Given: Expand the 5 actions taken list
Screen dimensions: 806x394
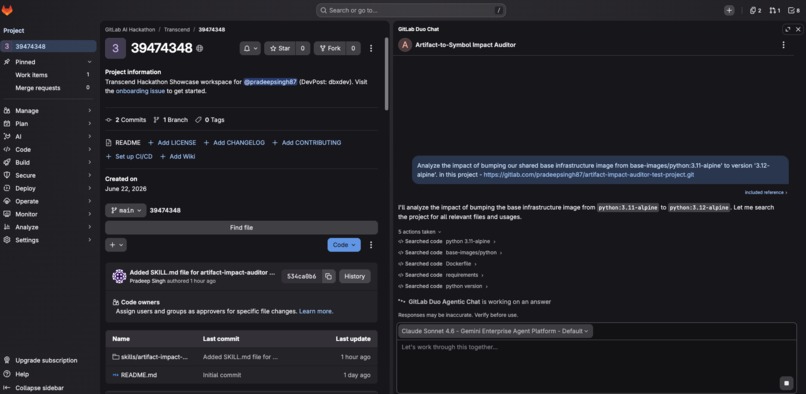Looking at the screenshot, I should tap(419, 231).
